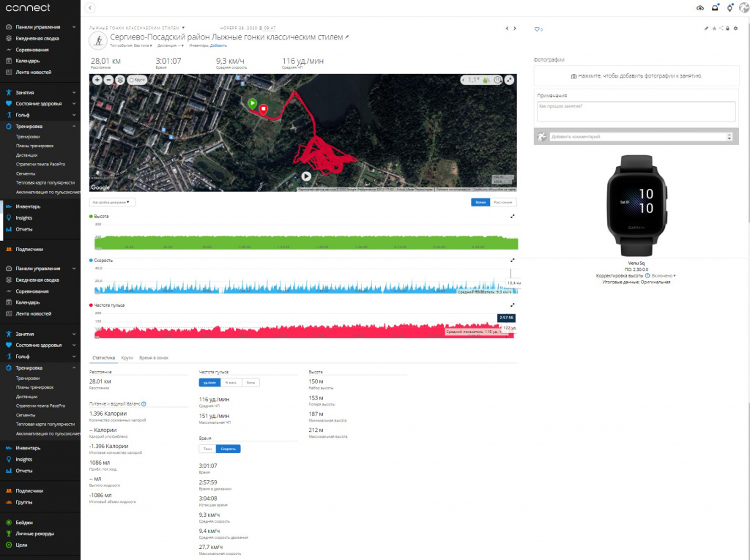Open the cloud upload icon
This screenshot has width=750, height=560.
[x=699, y=8]
